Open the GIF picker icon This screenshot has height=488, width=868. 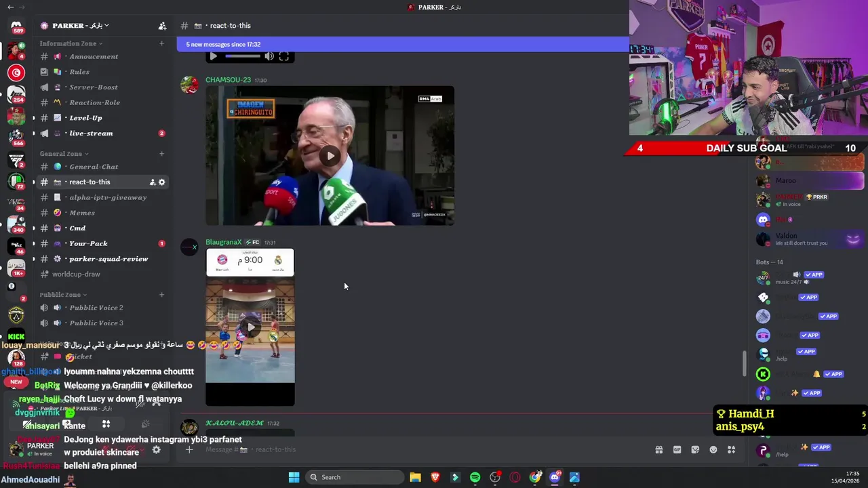(x=677, y=449)
